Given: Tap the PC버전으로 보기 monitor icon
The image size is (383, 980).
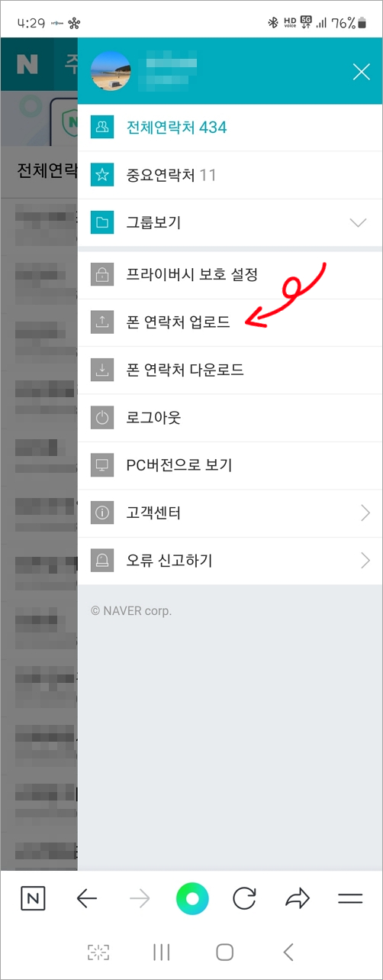Looking at the screenshot, I should coord(102,465).
